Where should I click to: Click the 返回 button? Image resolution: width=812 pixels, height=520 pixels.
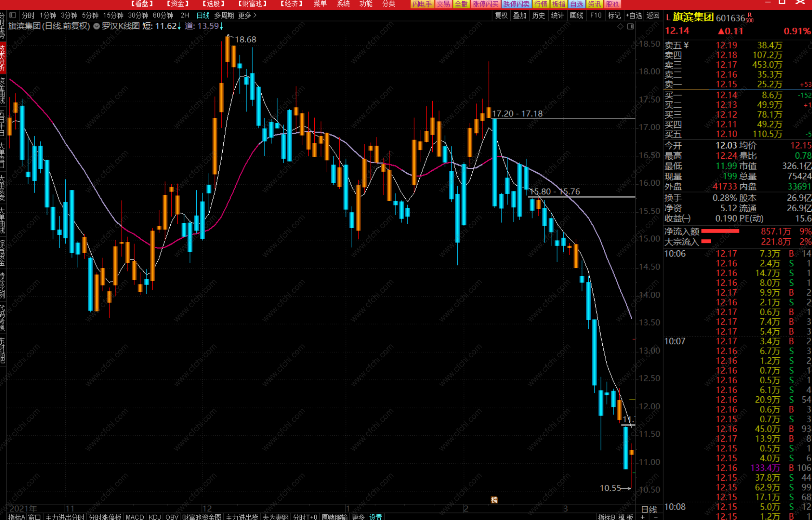tap(653, 15)
